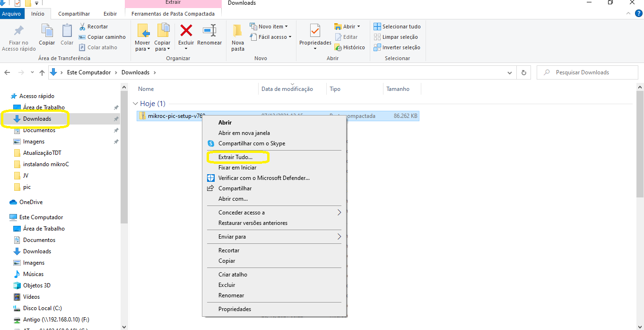Collapse the Hoje group of files
The height and width of the screenshot is (330, 644).
click(135, 104)
